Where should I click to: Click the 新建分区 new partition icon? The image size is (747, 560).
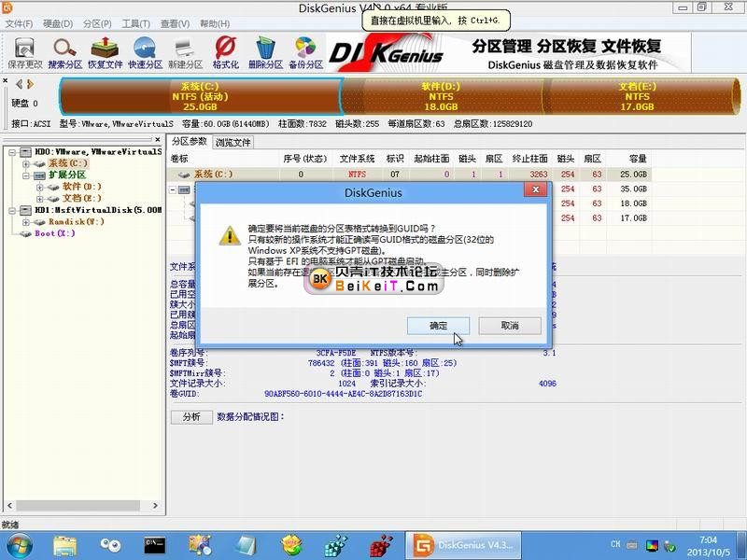point(185,53)
